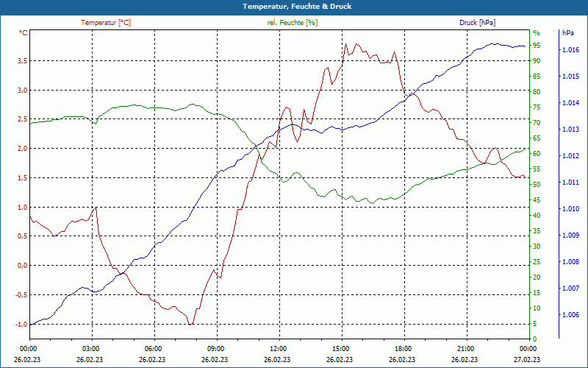Screen dimensions: 588x368
Task: Click humidity axis value '85'
Action: pos(537,77)
